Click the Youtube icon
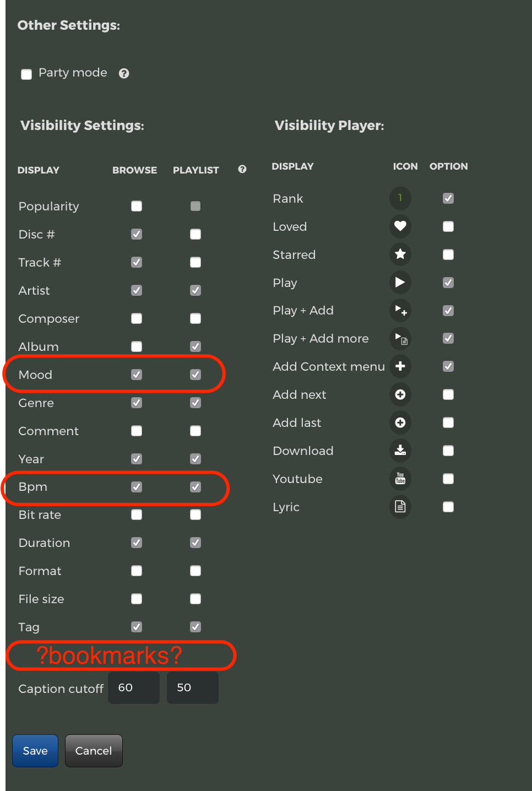Viewport: 532px width, 791px height. click(x=400, y=478)
